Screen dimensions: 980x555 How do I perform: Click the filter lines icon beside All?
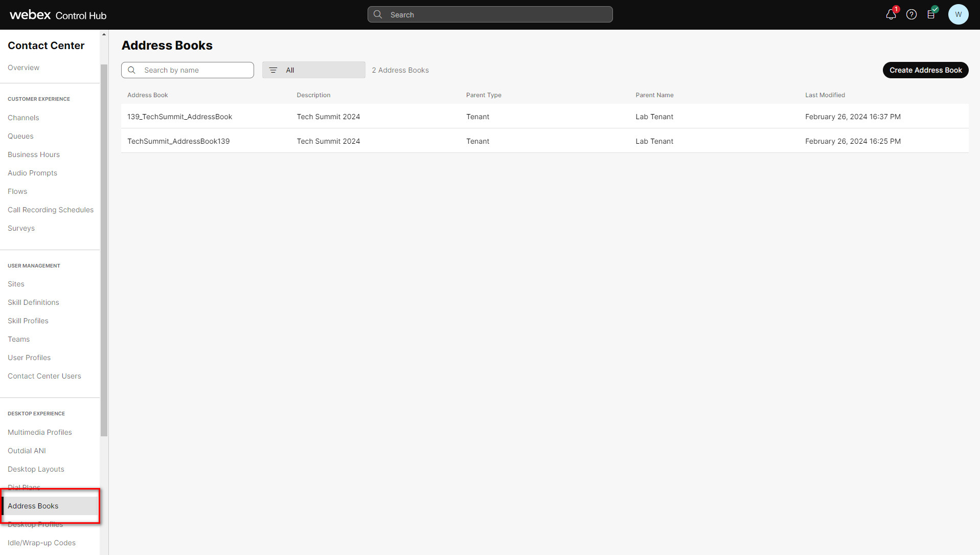point(273,70)
